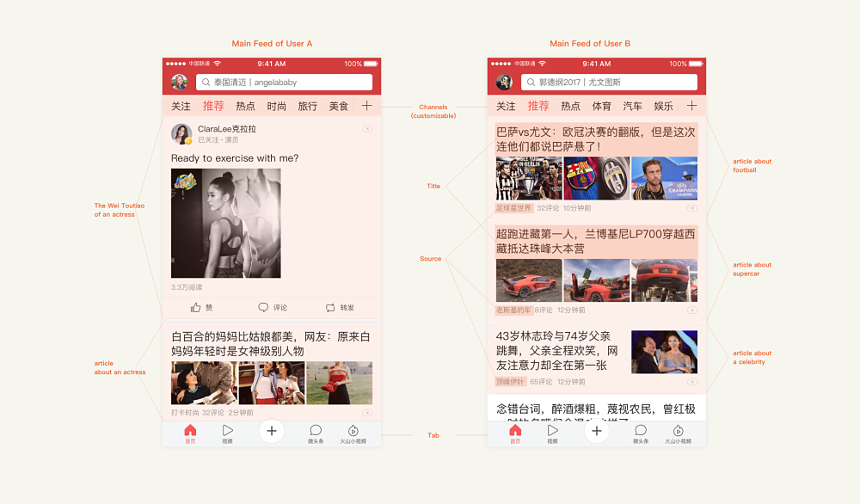Focus the search box showing 郭德纲2017 | 尤文图斯
860x504 pixels.
coord(609,83)
